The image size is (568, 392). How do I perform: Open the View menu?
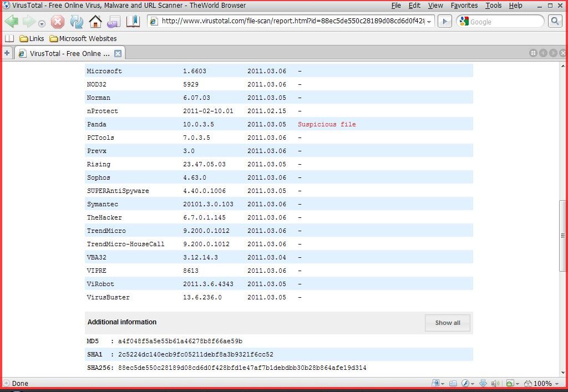pyautogui.click(x=435, y=6)
